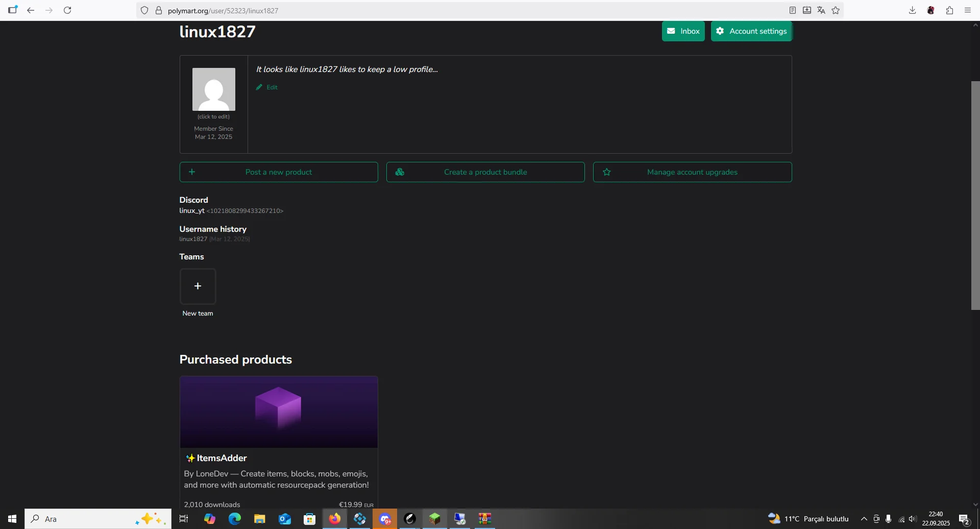
Task: Select the username history entry linux1827
Action: tap(193, 239)
